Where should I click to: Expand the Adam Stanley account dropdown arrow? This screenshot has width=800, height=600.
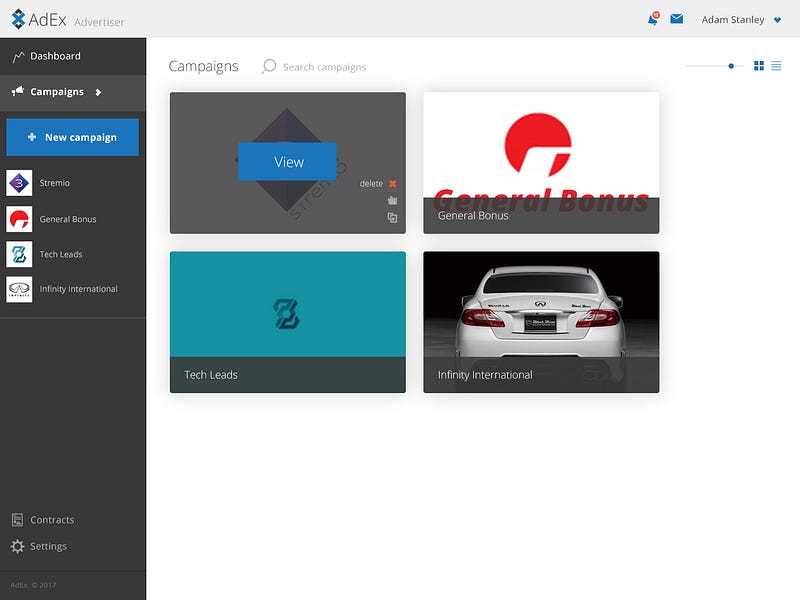[777, 20]
